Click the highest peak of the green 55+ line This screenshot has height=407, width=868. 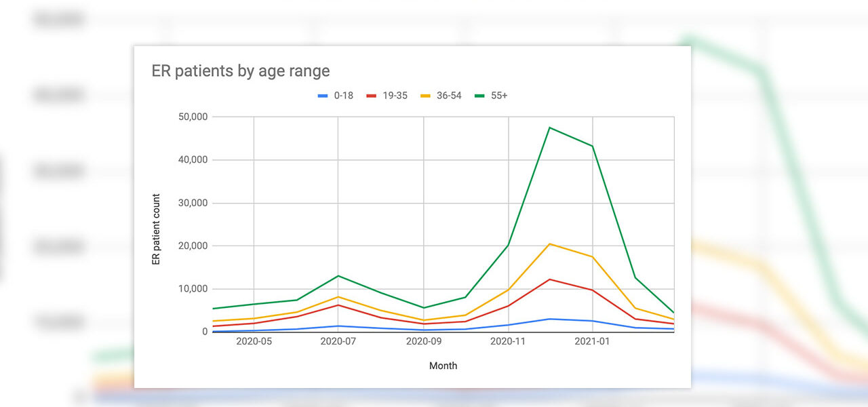(550, 128)
